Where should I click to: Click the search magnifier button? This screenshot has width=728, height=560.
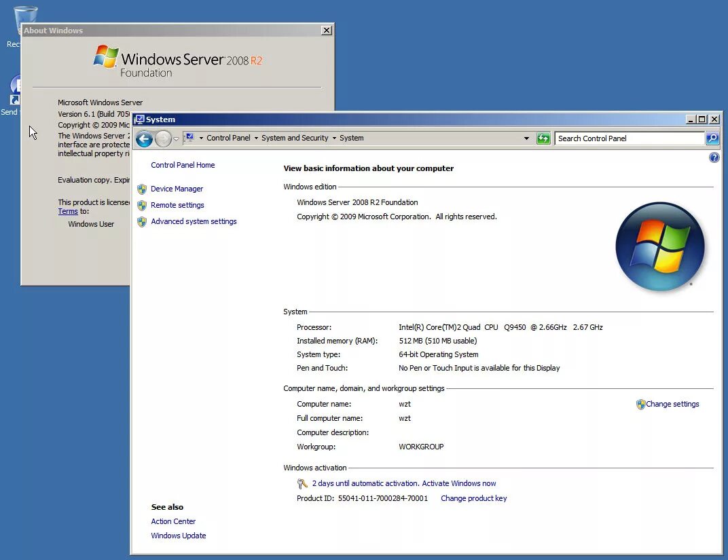(712, 138)
